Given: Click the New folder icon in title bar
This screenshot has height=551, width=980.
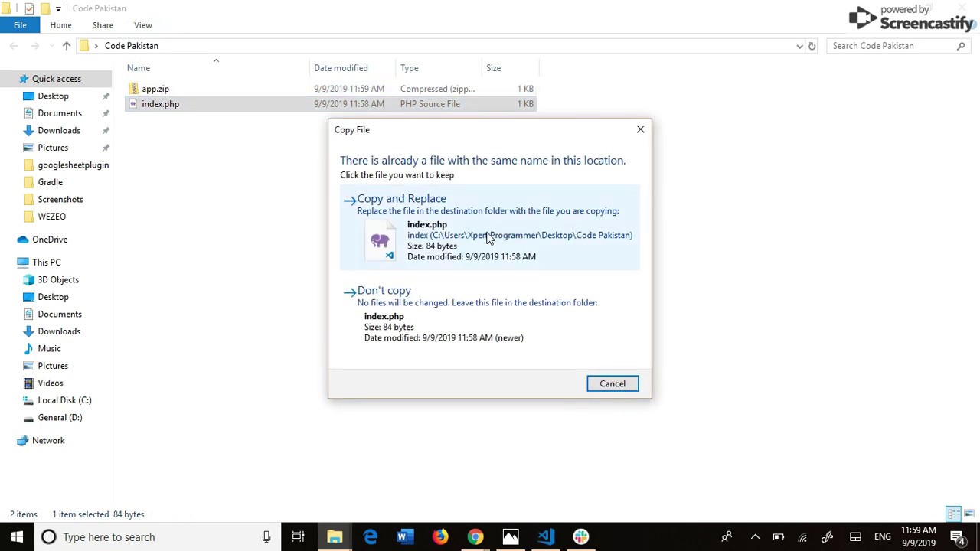Looking at the screenshot, I should pyautogui.click(x=45, y=8).
